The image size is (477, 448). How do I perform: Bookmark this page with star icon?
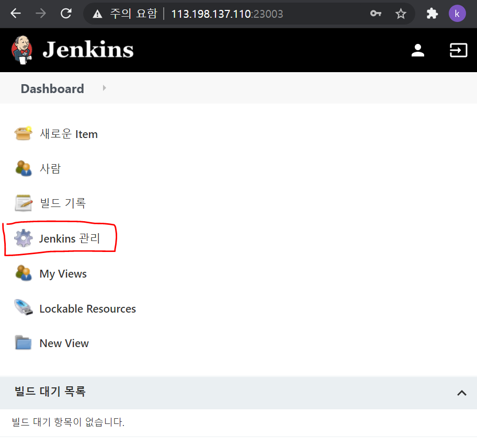pyautogui.click(x=401, y=14)
